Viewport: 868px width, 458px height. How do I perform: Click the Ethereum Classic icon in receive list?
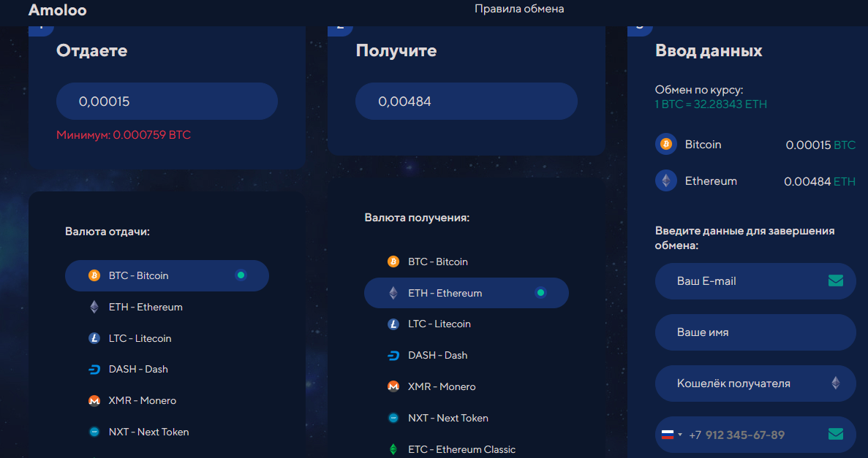click(393, 449)
